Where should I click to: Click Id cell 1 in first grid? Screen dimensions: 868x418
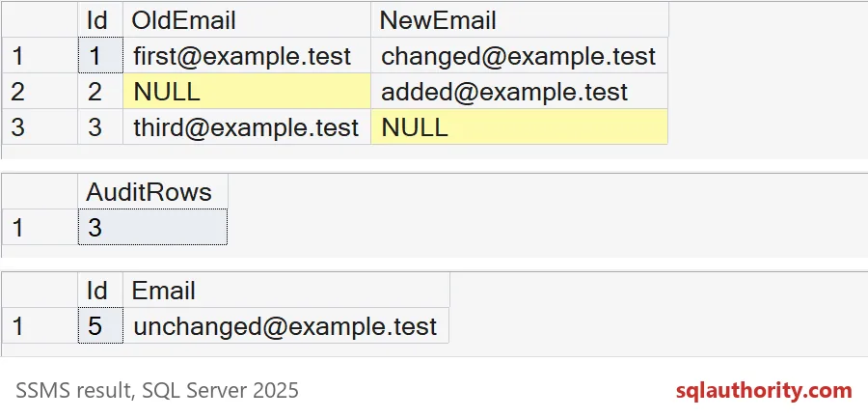pos(100,56)
